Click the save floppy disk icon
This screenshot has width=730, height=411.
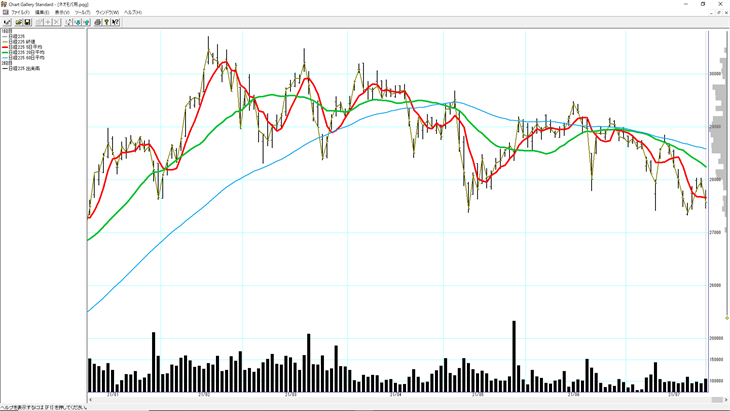coord(28,22)
